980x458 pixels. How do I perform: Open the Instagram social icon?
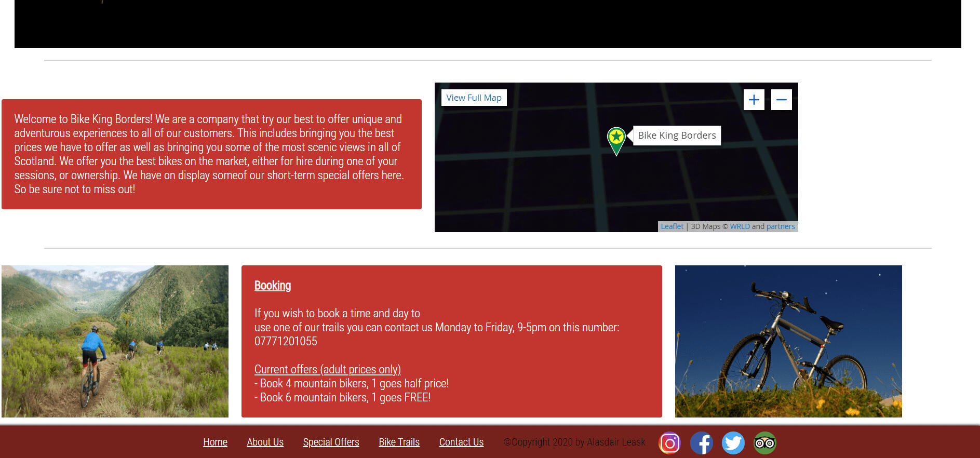click(669, 443)
